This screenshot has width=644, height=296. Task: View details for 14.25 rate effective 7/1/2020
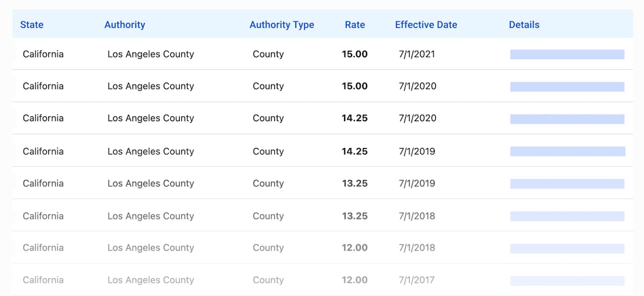567,119
